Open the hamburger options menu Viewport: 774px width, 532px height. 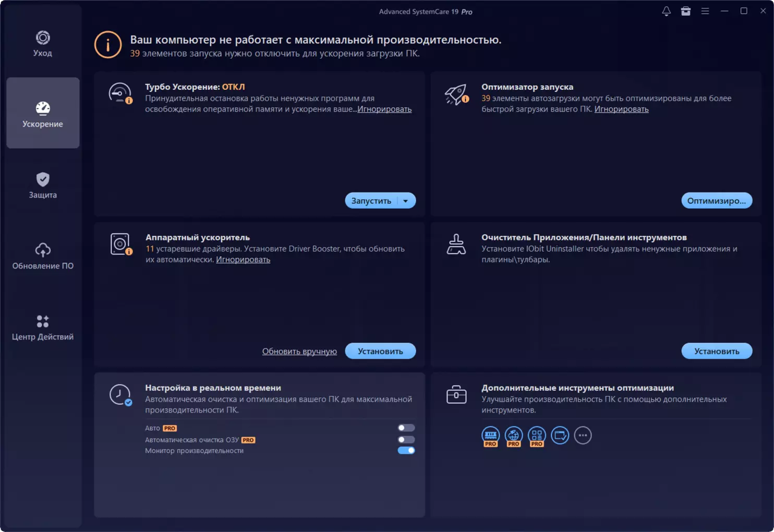point(705,11)
